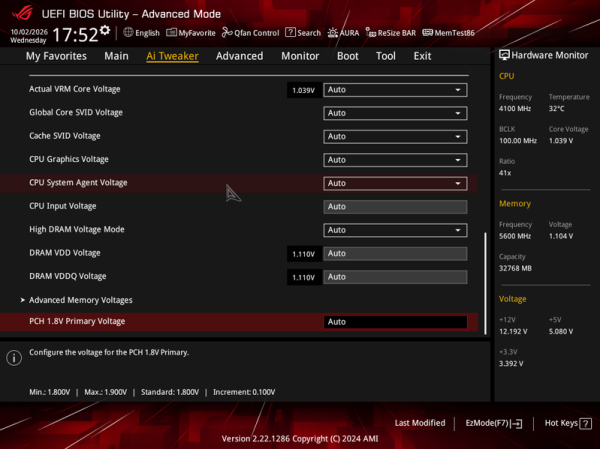
Task: Open Actual VRM Core Voltage dropdown
Action: [395, 90]
